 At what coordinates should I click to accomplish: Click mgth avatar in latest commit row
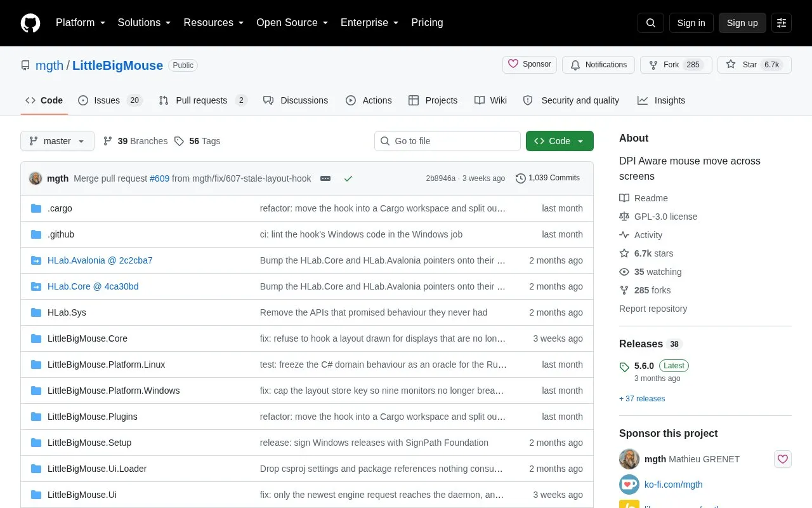[x=36, y=178]
